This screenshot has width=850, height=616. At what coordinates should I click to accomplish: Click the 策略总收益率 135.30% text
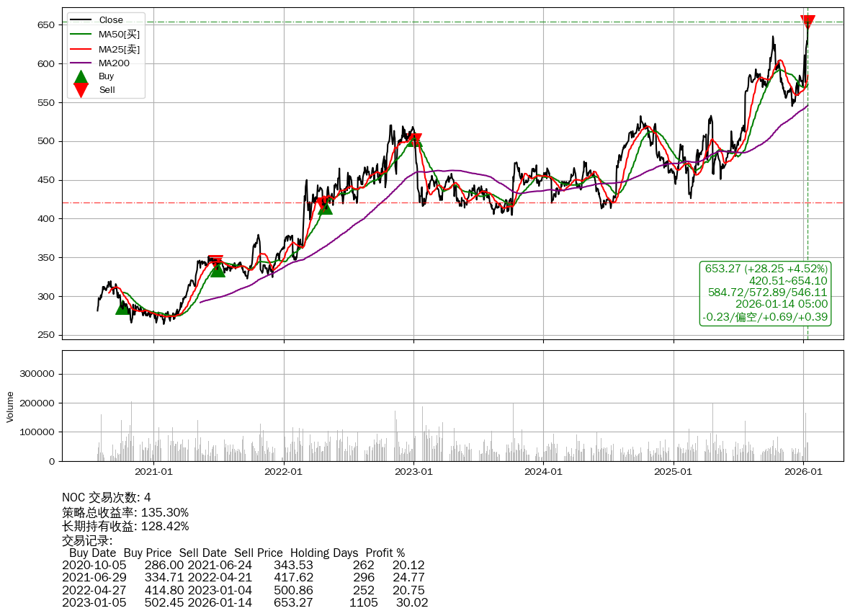click(125, 512)
